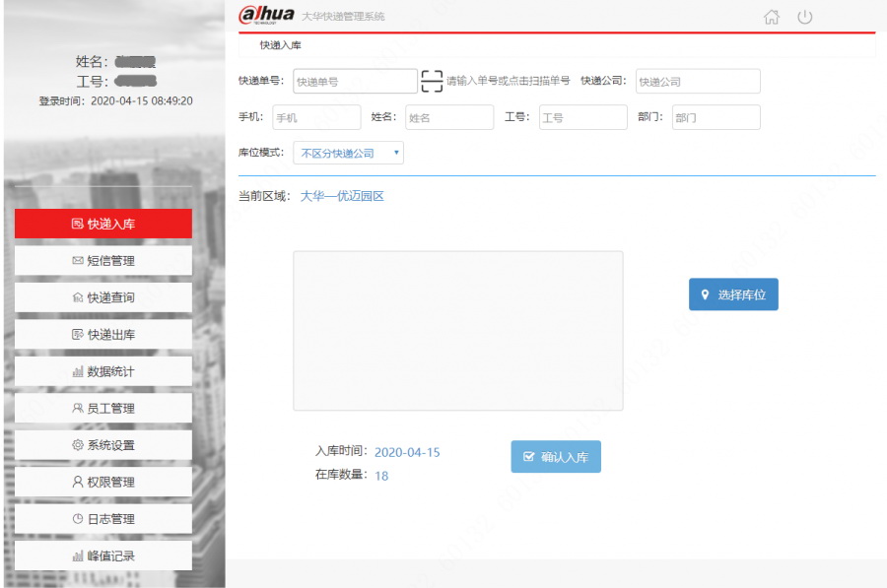Select the 快递入库 tab
887x588 pixels.
pos(281,45)
